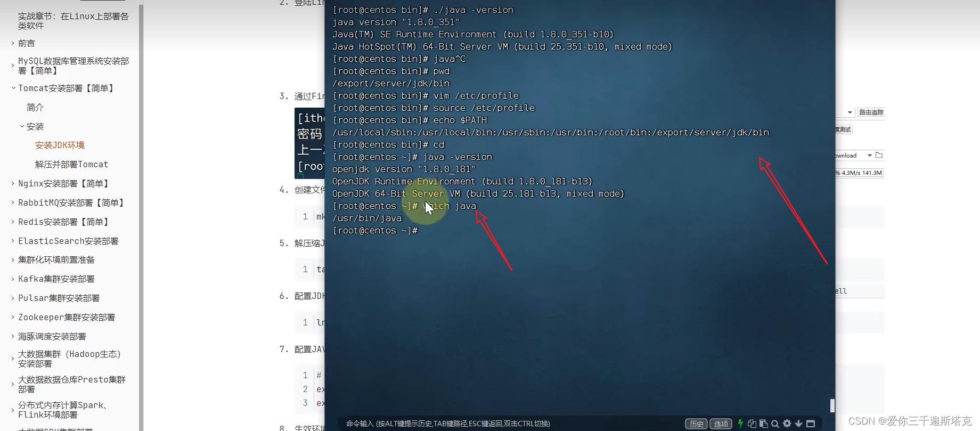Click the 'java version "1.8.0_351"' line

pyautogui.click(x=396, y=22)
